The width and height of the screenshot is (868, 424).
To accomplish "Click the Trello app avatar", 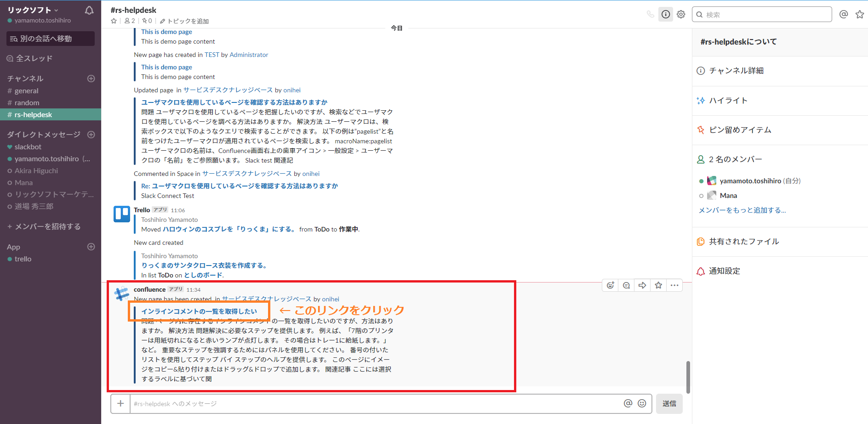I will coord(122,214).
